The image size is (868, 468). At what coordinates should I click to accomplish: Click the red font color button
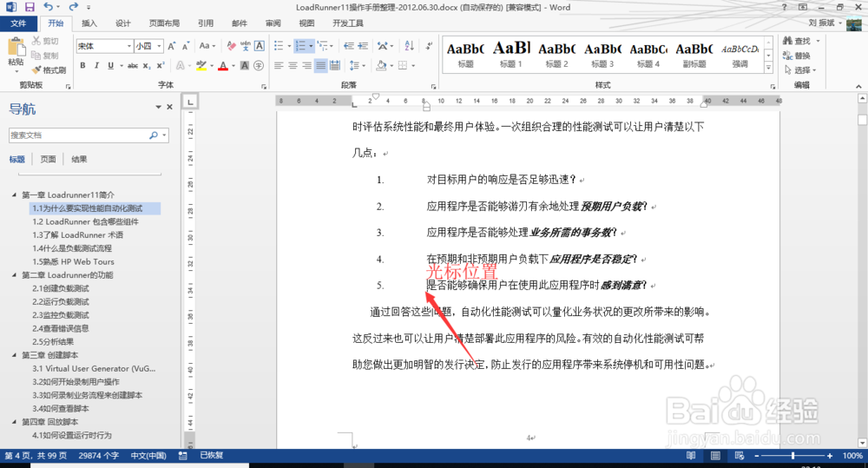[223, 65]
